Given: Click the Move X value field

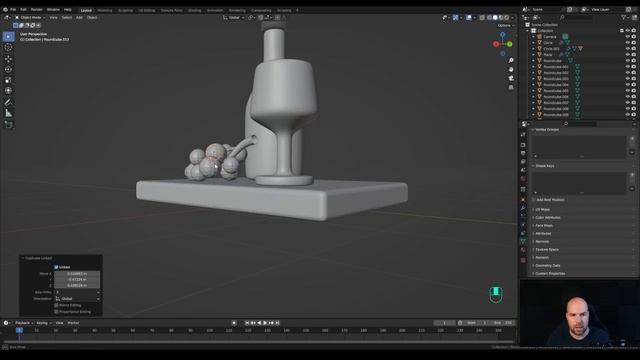Looking at the screenshot, I should [77, 273].
